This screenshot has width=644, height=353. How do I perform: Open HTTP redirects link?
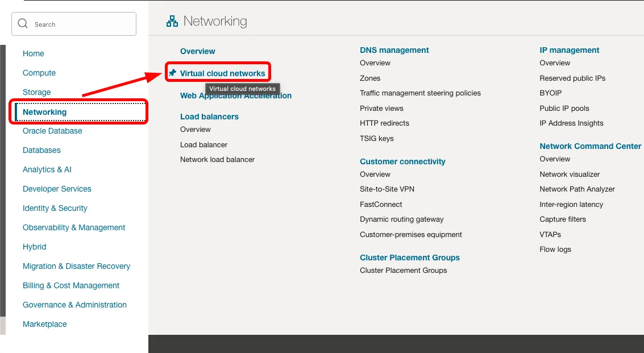[384, 123]
